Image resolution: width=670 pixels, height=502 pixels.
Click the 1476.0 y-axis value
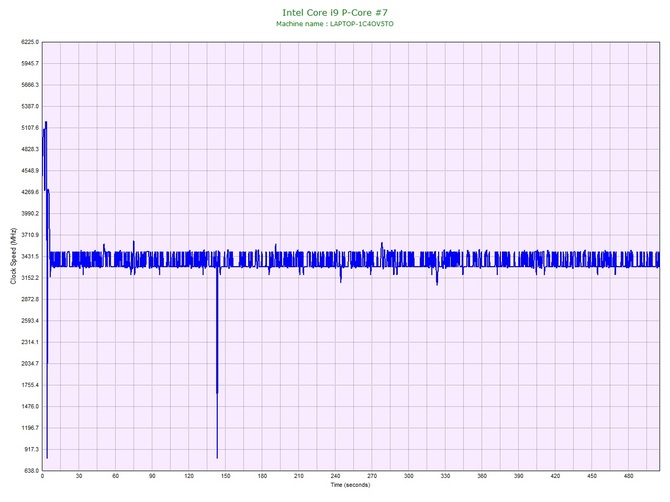coord(30,406)
